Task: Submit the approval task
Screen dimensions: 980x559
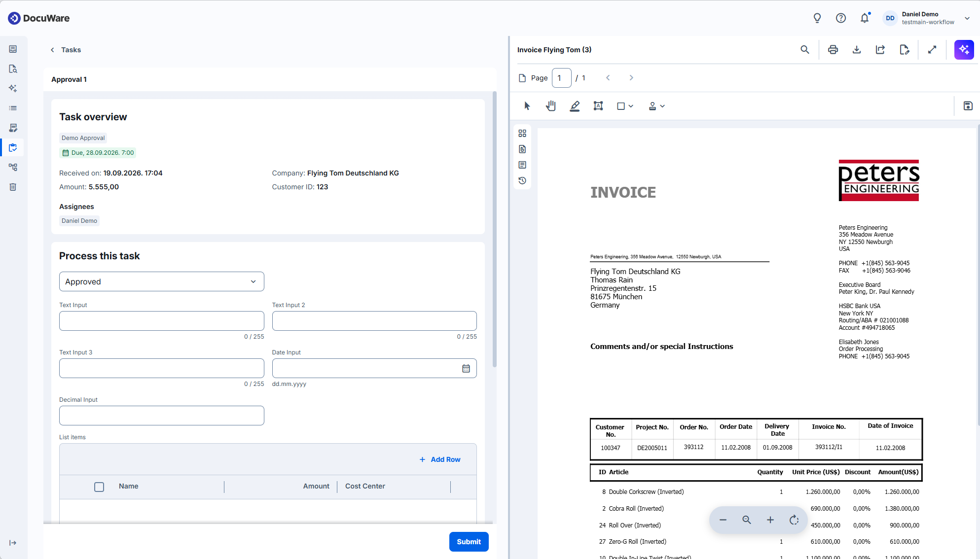Action: [x=469, y=542]
